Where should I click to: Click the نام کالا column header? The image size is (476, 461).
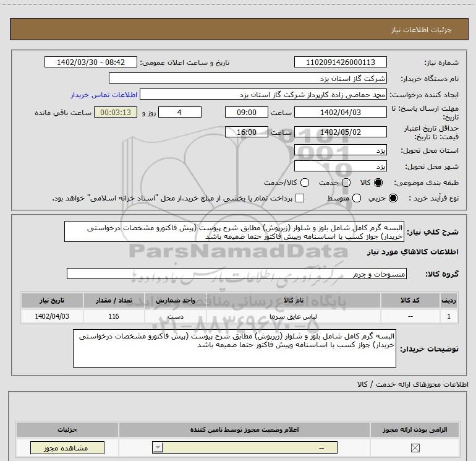(293, 300)
